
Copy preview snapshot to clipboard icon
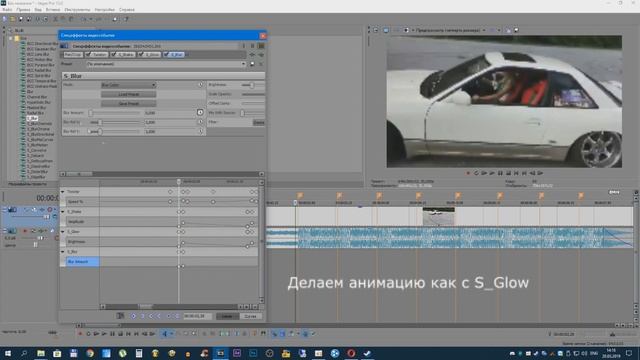tap(508, 30)
